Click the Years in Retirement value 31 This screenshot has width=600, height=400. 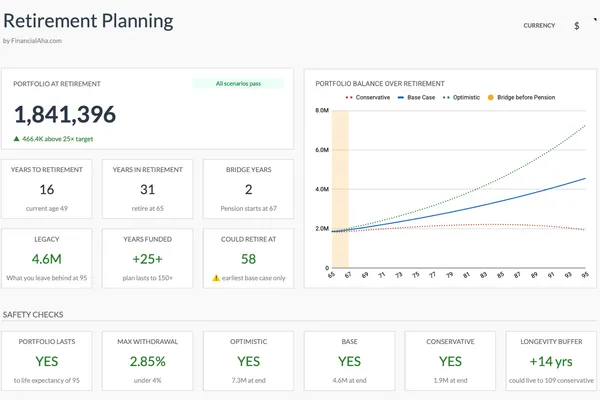coord(147,189)
